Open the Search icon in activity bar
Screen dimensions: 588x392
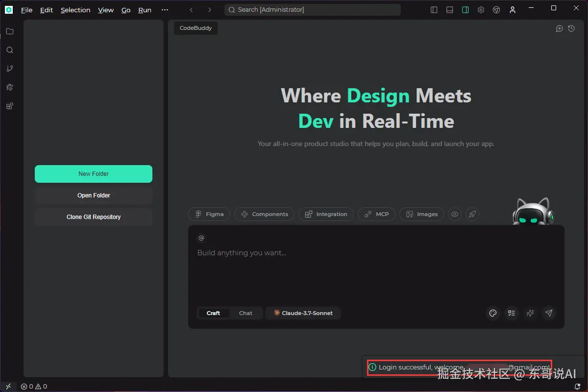9,50
